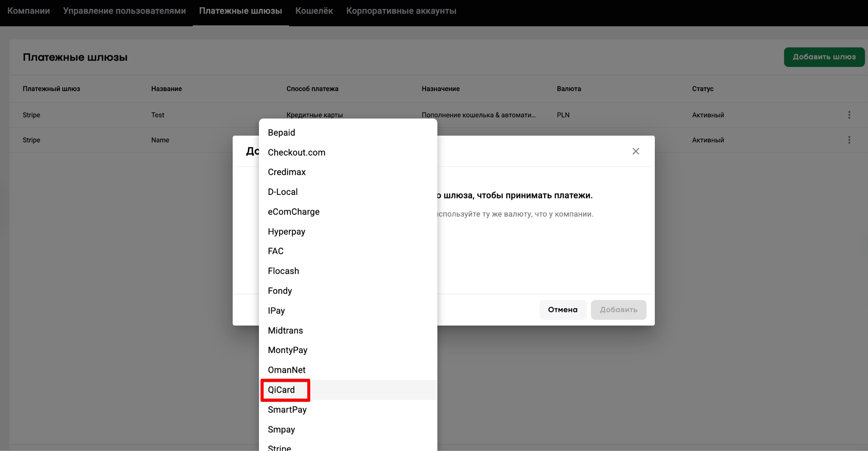
Task: Click Активный status in Test row
Action: (x=708, y=115)
